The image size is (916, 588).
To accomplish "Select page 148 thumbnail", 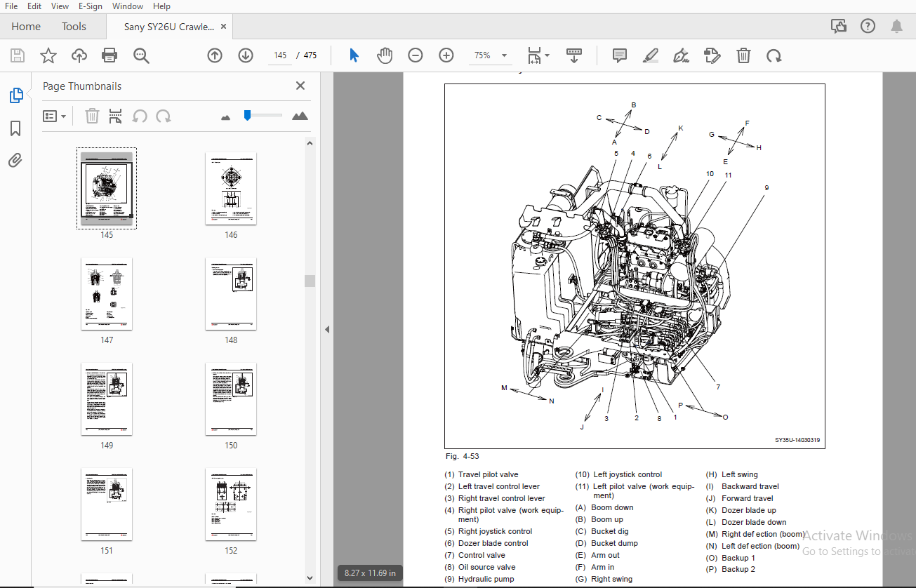I will pyautogui.click(x=231, y=294).
